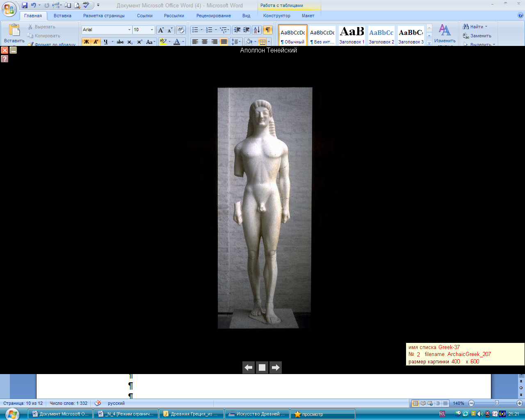Screen dimensions: 525x420
Task: Open print preview from the Quick Access toolbar
Action: [x=77, y=5]
